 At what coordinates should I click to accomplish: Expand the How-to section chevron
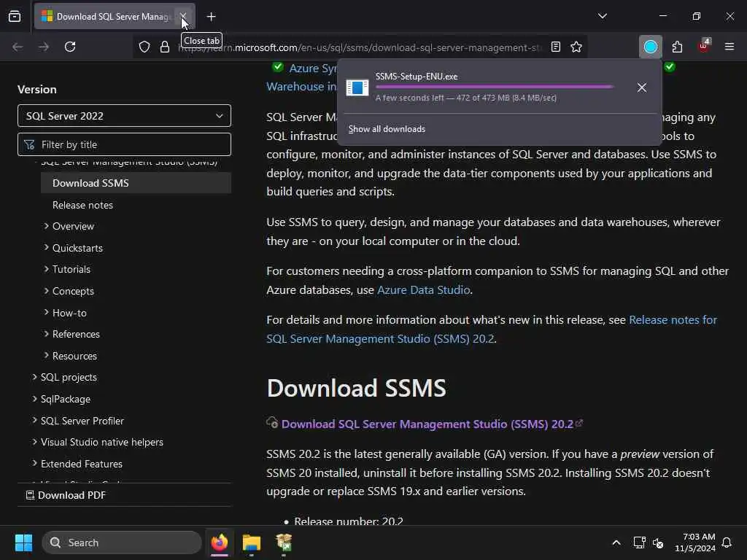(46, 312)
